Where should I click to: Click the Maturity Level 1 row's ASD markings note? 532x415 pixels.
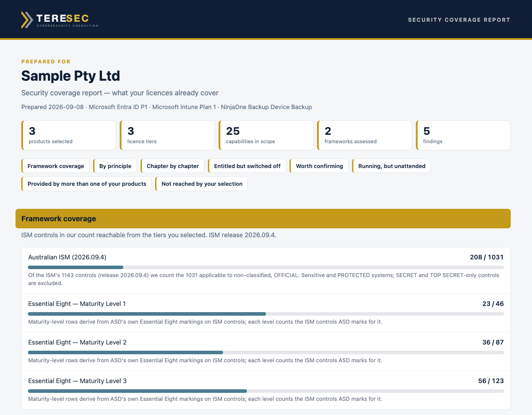tap(205, 322)
